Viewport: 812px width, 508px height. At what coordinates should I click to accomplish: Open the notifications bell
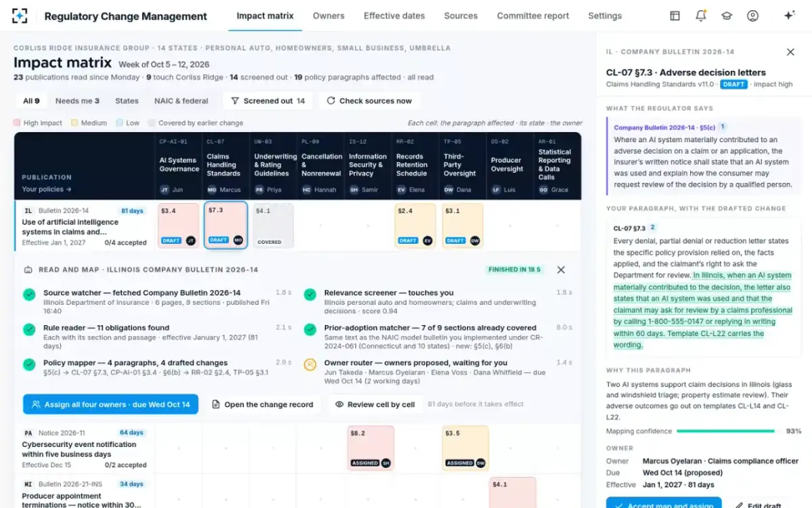(x=701, y=16)
